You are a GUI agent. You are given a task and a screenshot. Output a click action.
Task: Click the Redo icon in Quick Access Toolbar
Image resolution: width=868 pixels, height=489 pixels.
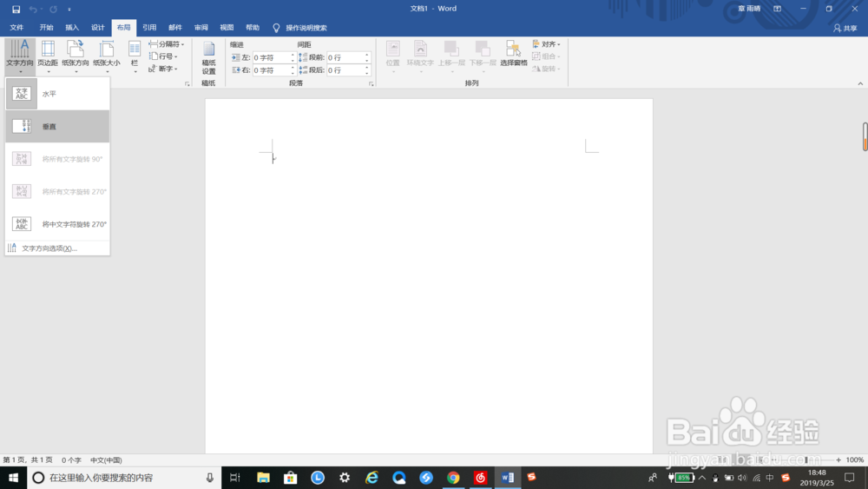pos(53,9)
